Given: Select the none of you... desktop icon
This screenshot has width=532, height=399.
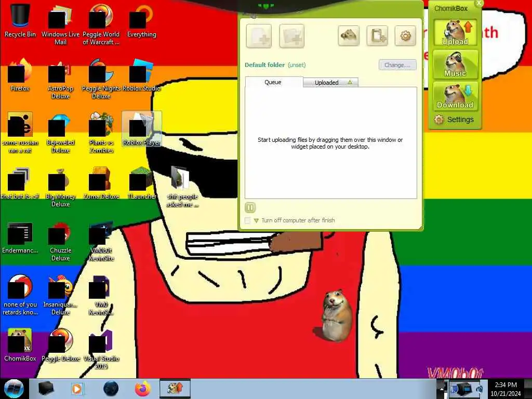Looking at the screenshot, I should pos(20,295).
